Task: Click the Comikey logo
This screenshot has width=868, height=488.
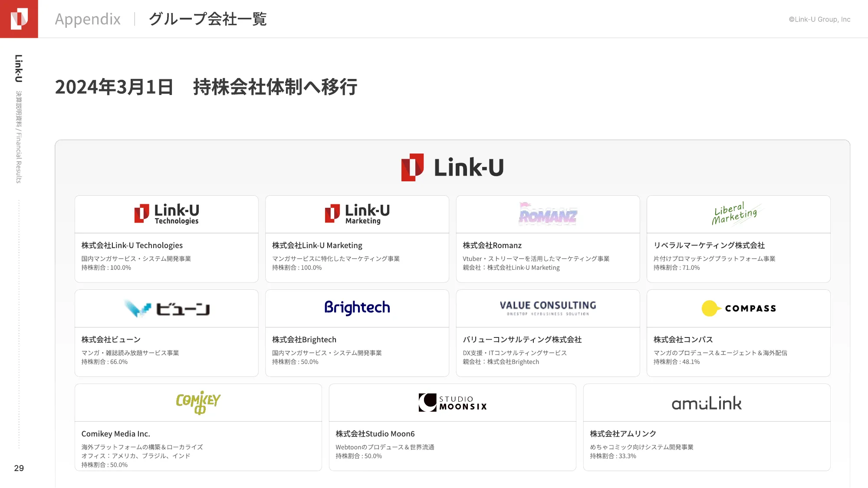Action: [198, 403]
